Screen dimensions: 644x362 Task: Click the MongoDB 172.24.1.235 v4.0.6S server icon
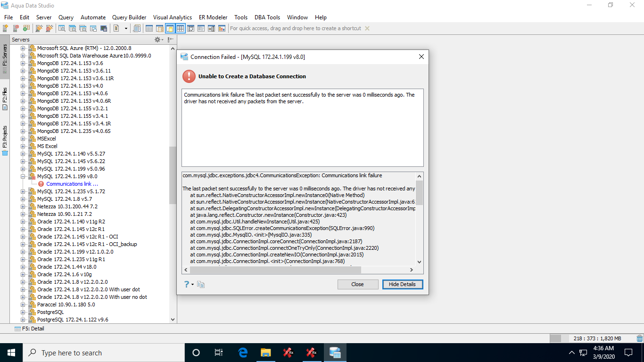[32, 131]
